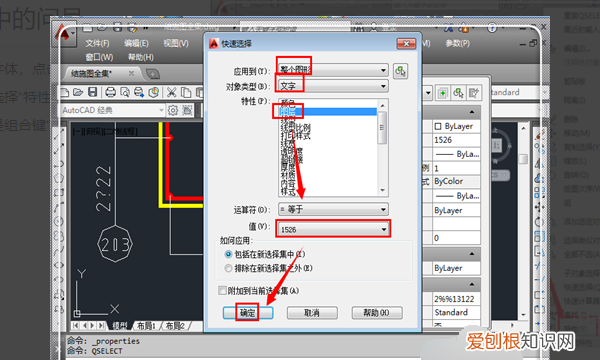
Task: Open the 窗口(W) menu
Action: (99, 57)
